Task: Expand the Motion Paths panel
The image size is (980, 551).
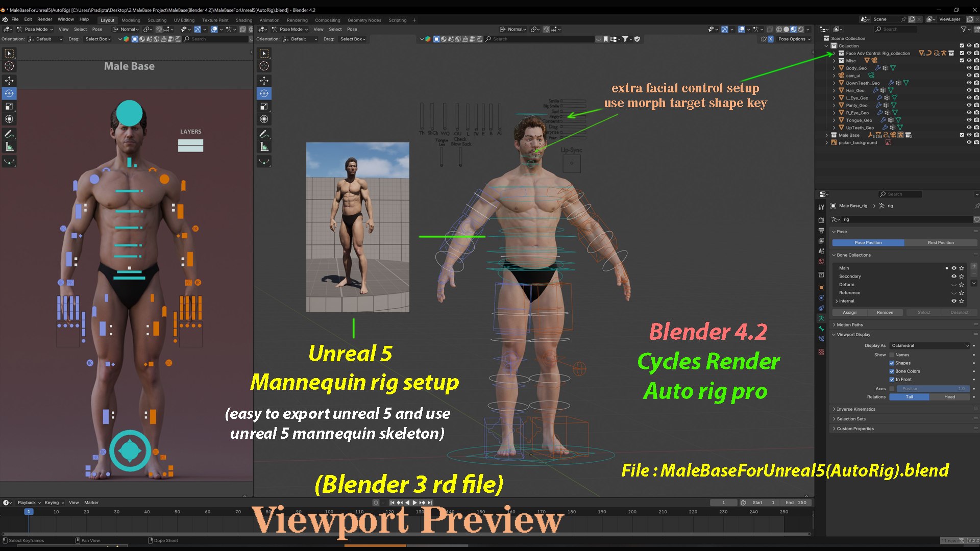Action: 849,325
